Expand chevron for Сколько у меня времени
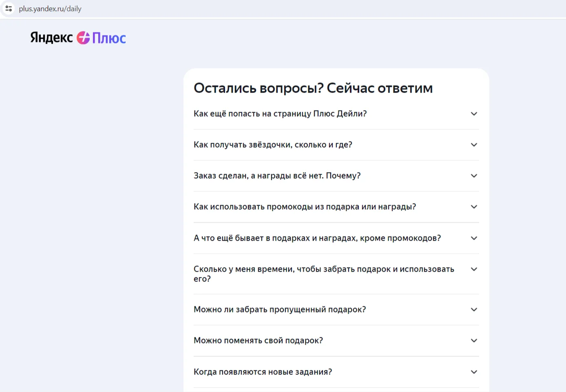Viewport: 566px width, 392px height. [x=474, y=269]
